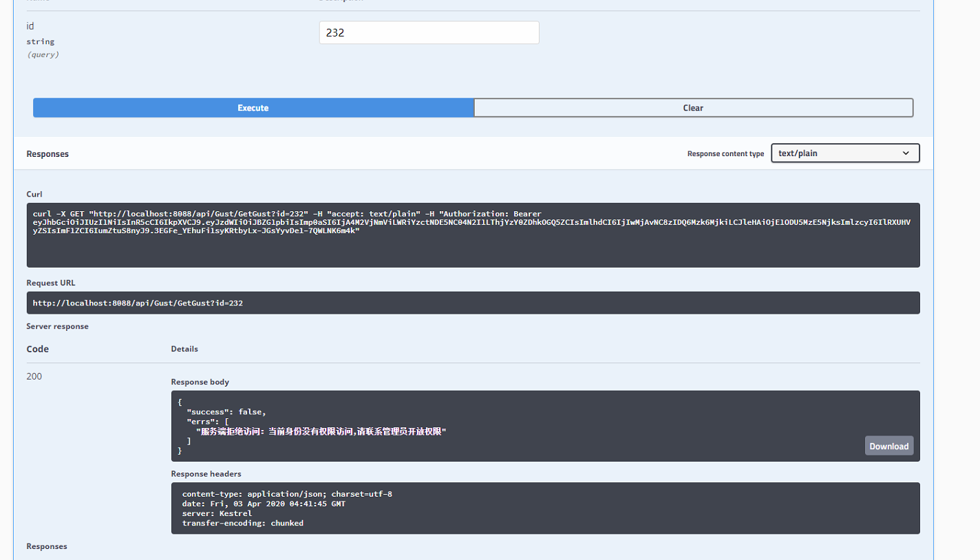
Task: Click the transfer-encoding: chunked line
Action: tap(243, 523)
